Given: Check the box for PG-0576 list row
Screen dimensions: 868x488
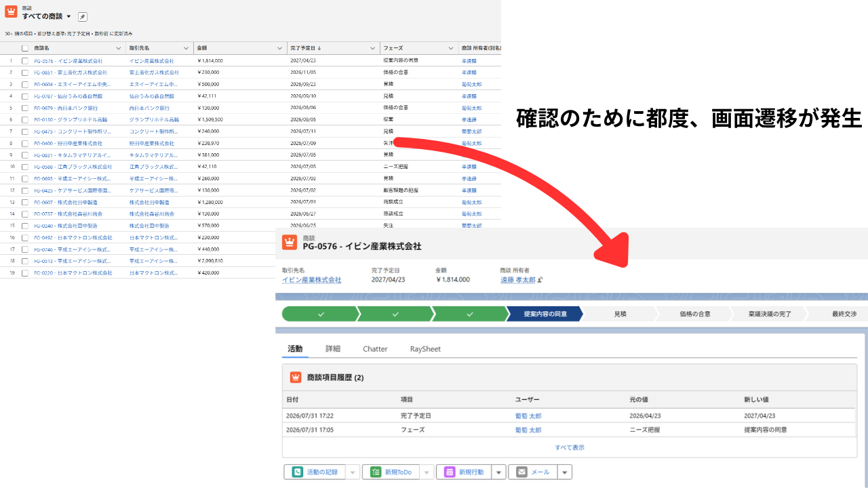Looking at the screenshot, I should coord(25,61).
